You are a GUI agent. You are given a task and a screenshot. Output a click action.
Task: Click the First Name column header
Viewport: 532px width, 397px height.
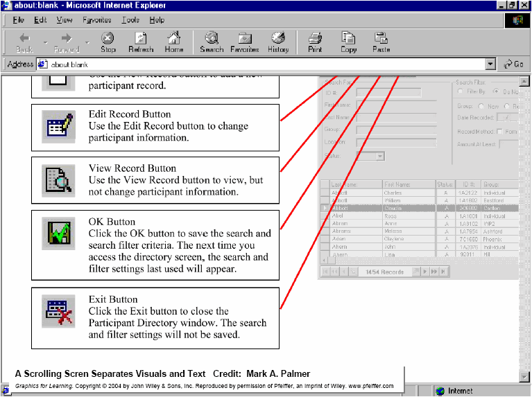coord(409,184)
